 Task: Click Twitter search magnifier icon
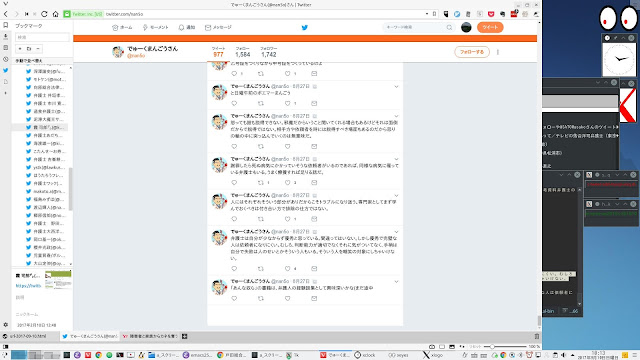(x=449, y=27)
